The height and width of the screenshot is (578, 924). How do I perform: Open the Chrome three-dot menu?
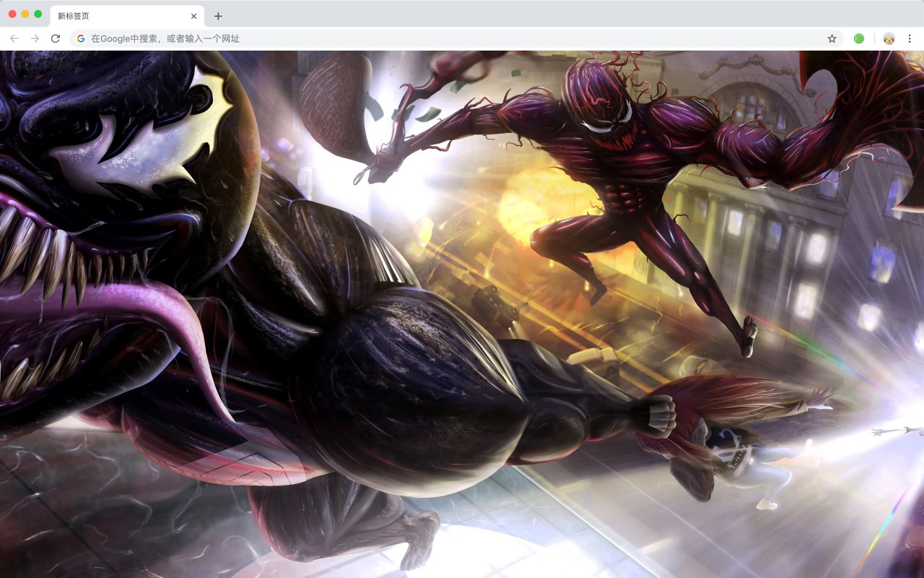(x=910, y=38)
